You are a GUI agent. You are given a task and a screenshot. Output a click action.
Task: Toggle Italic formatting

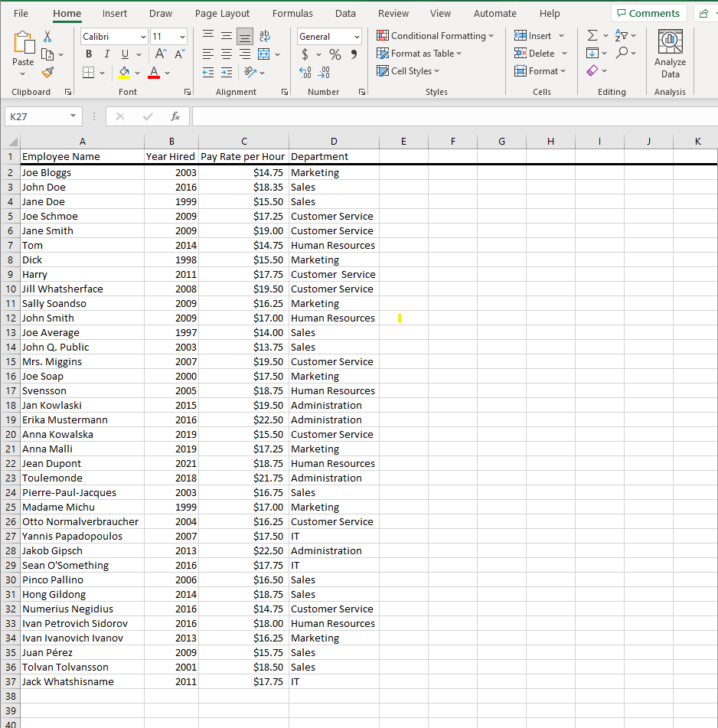(106, 54)
